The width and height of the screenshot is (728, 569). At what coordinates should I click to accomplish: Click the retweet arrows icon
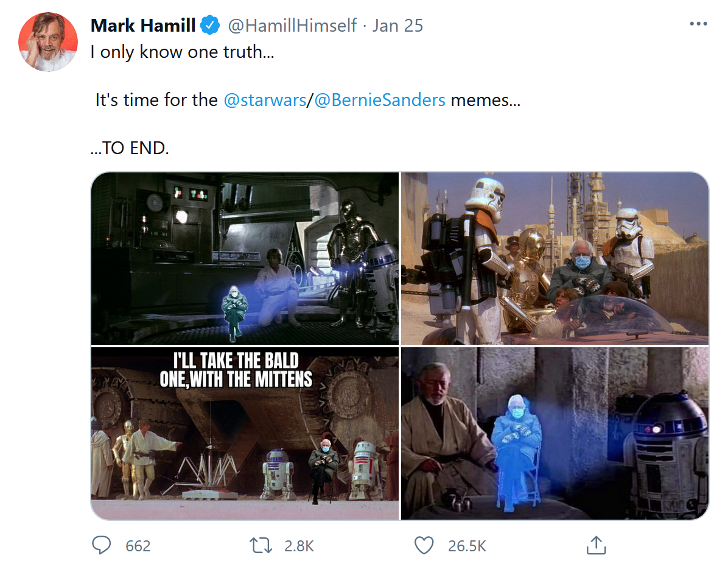pyautogui.click(x=262, y=545)
